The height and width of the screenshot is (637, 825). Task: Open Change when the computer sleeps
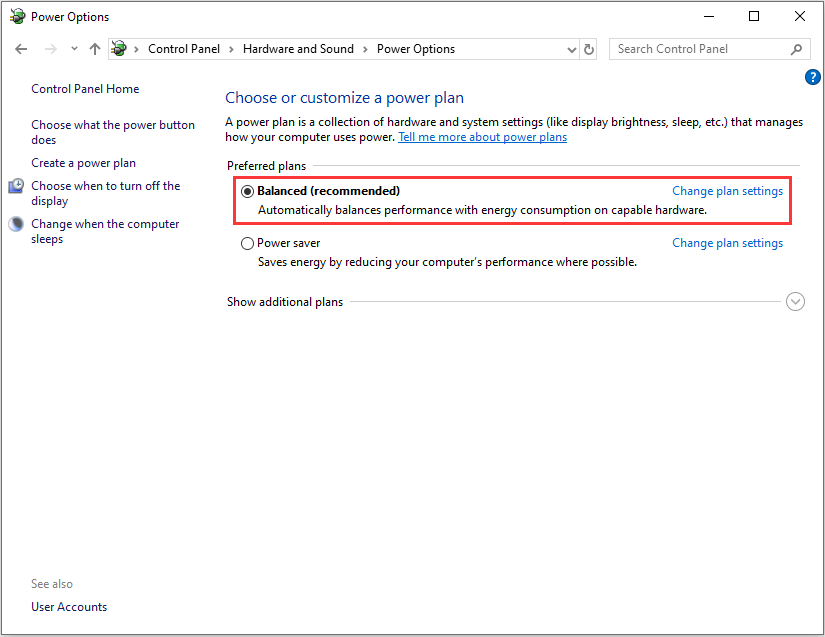coord(105,231)
